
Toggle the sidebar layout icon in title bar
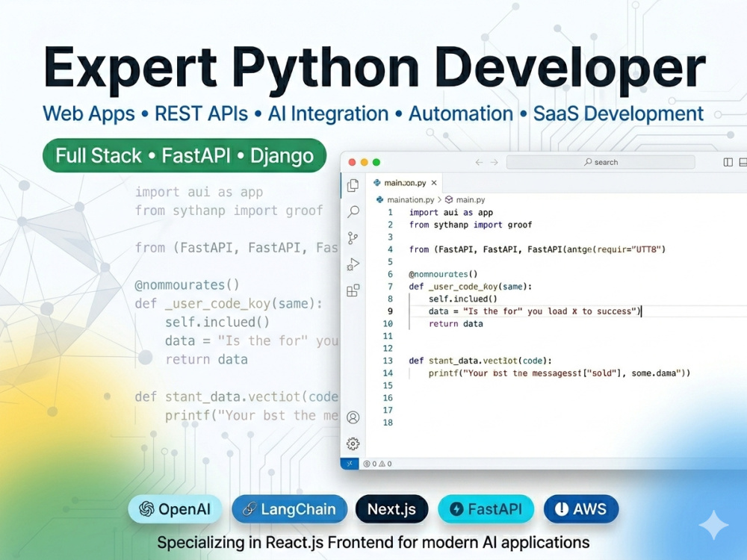[728, 162]
